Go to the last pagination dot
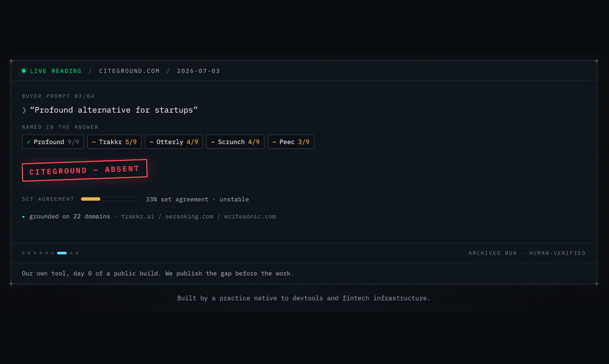Image resolution: width=609 pixels, height=364 pixels. 77,253
